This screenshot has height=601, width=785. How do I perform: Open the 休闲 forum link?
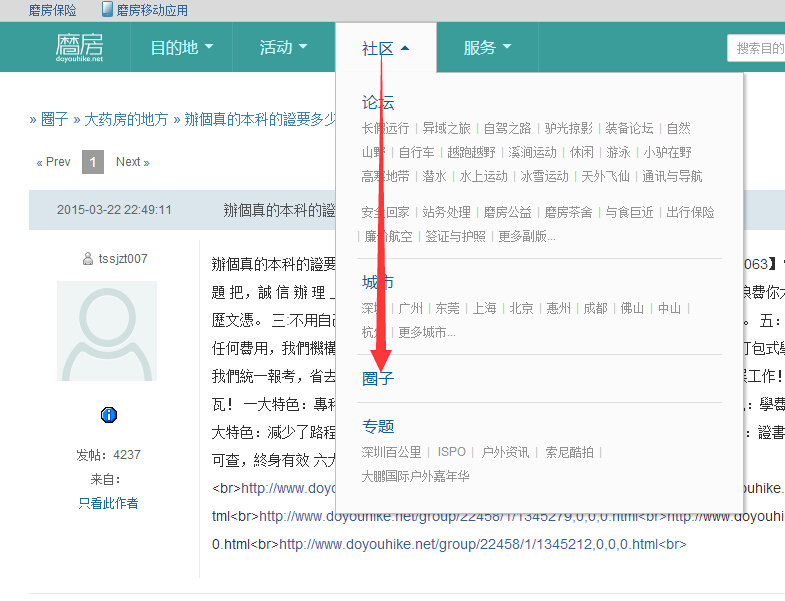(581, 152)
